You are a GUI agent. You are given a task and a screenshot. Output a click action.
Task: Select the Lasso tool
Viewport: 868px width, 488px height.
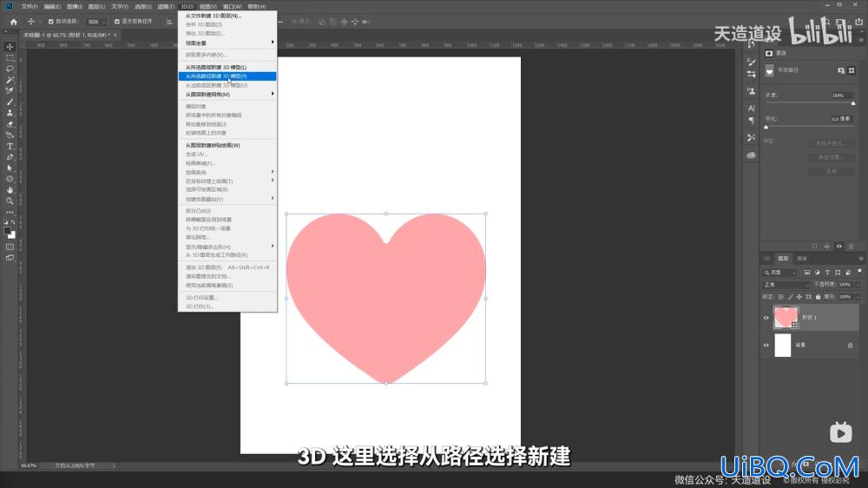pyautogui.click(x=10, y=69)
